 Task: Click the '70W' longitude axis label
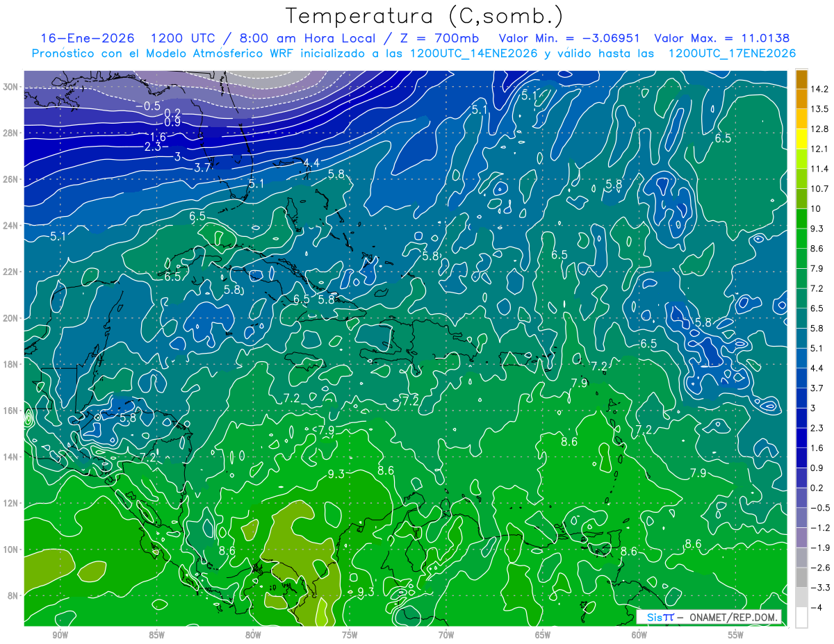[446, 635]
